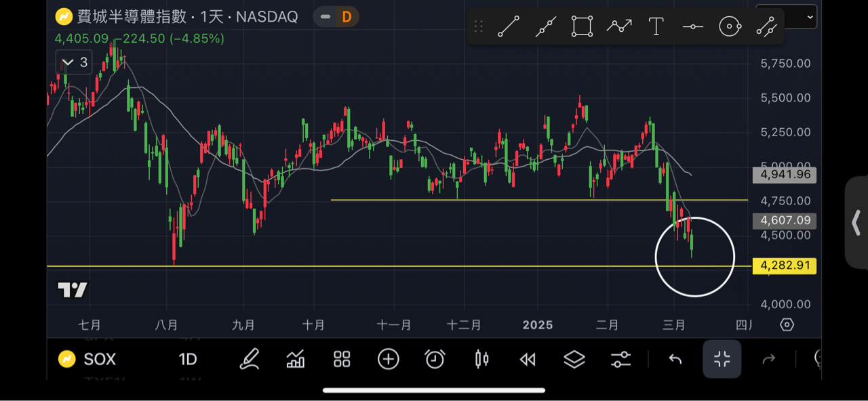
Task: Exit fullscreen using the collapse toggle
Action: pyautogui.click(x=722, y=359)
